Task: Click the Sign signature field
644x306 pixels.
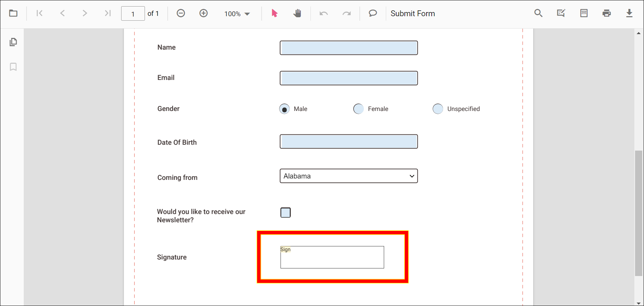Action: 332,257
